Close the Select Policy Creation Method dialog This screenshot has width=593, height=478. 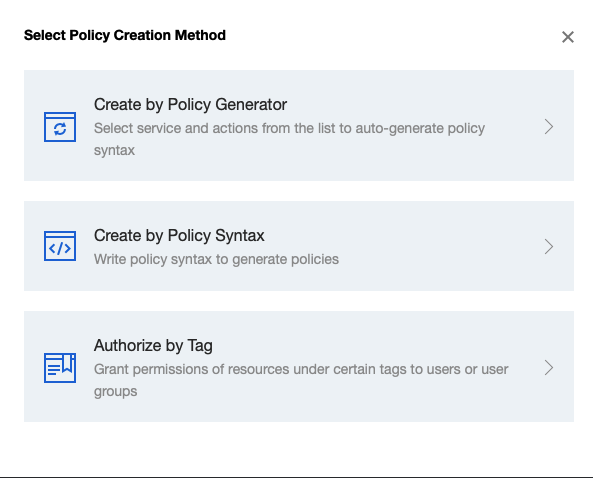[568, 37]
